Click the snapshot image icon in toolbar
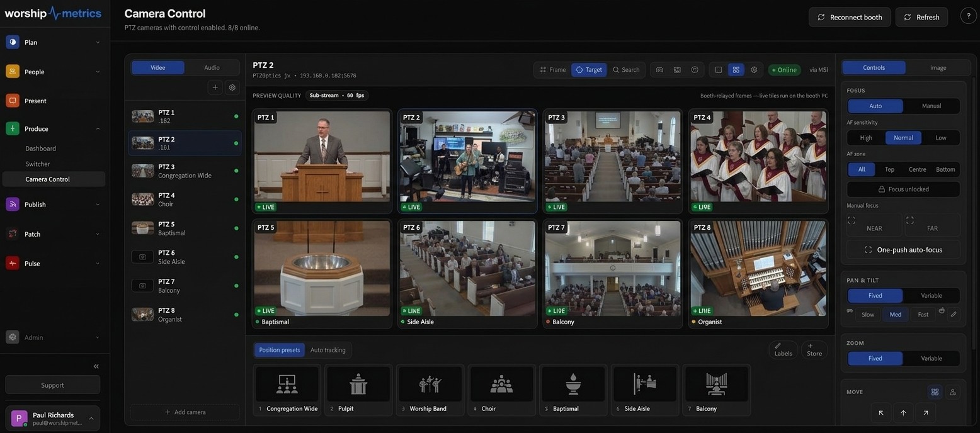This screenshot has width=980, height=433. pyautogui.click(x=677, y=70)
